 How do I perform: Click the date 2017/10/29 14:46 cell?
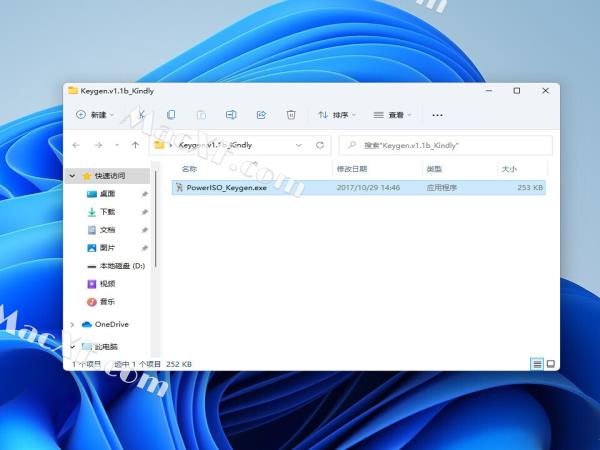[368, 188]
